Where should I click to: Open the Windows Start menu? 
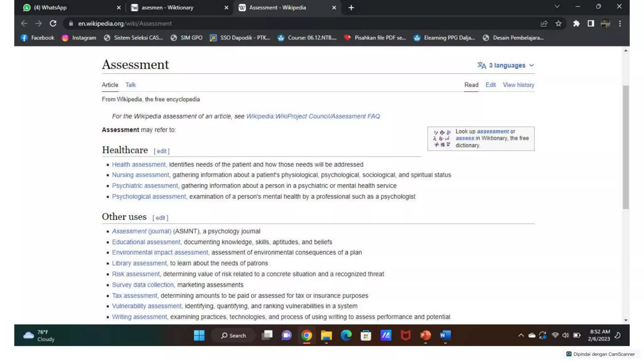pos(199,335)
